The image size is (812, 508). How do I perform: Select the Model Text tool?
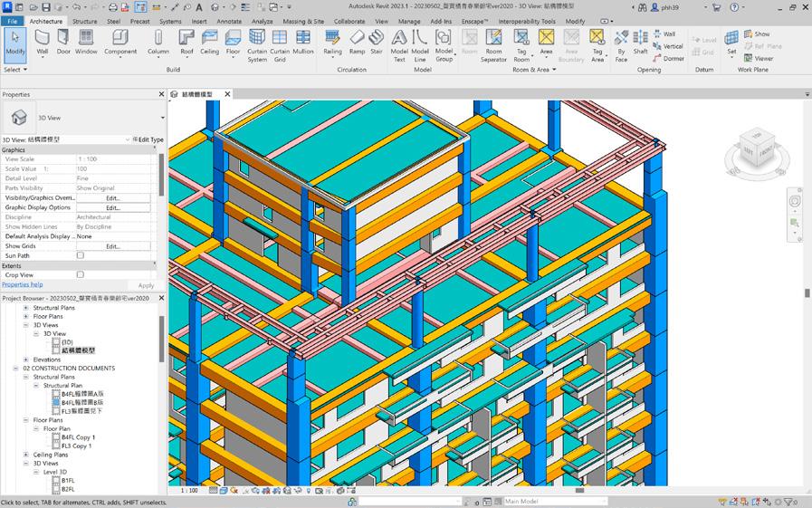pyautogui.click(x=399, y=45)
